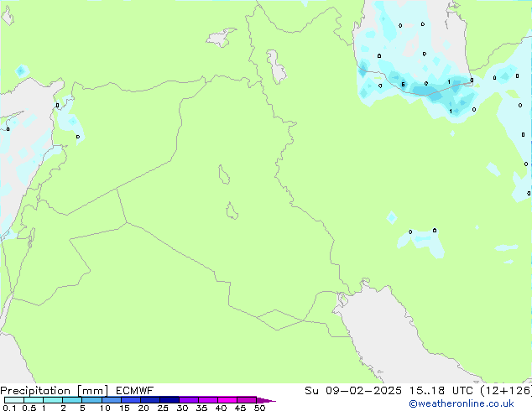The width and height of the screenshot is (532, 411).
Task: Click the '10' legend scale label
Action: coord(105,408)
